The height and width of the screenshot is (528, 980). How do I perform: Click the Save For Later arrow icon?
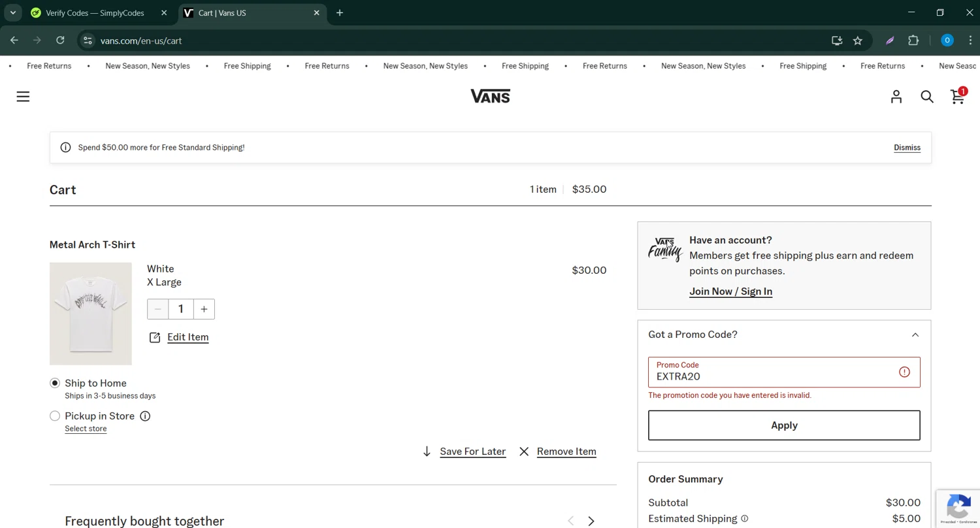point(427,452)
